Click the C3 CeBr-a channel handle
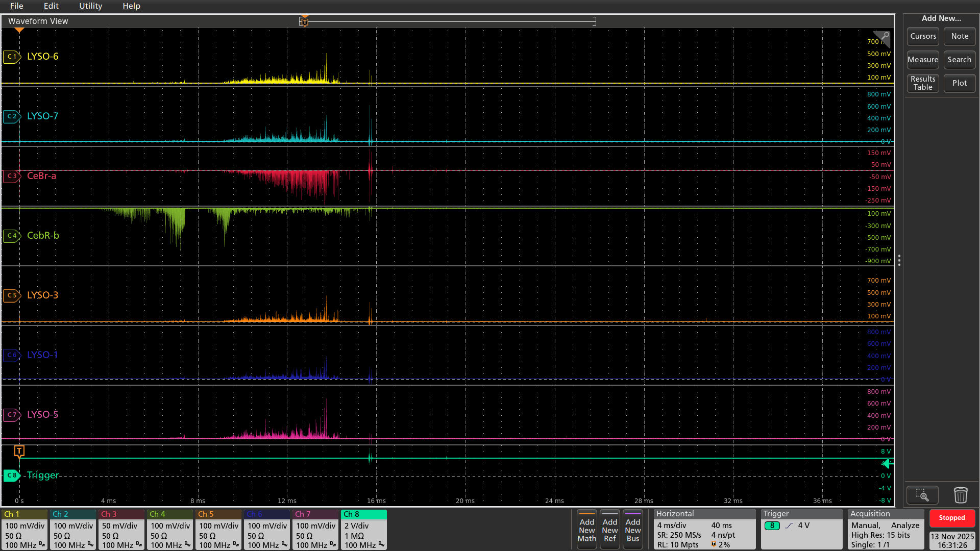The image size is (980, 551). [x=12, y=176]
